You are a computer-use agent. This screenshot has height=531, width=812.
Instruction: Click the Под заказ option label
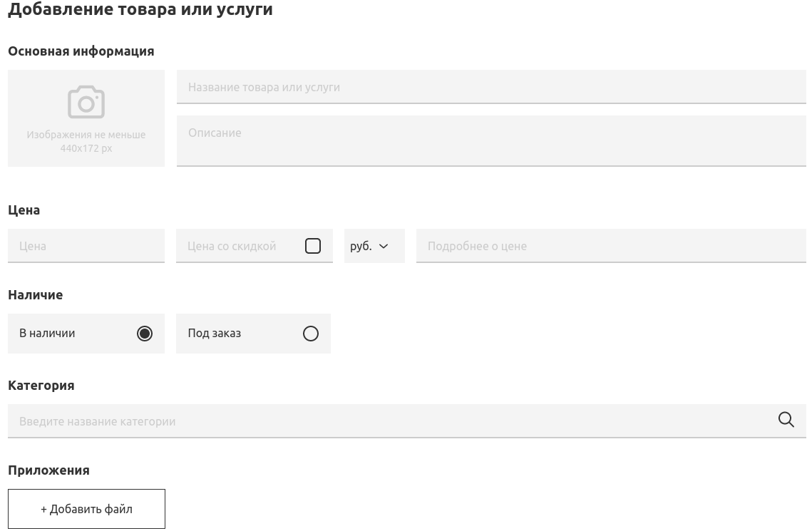(215, 334)
